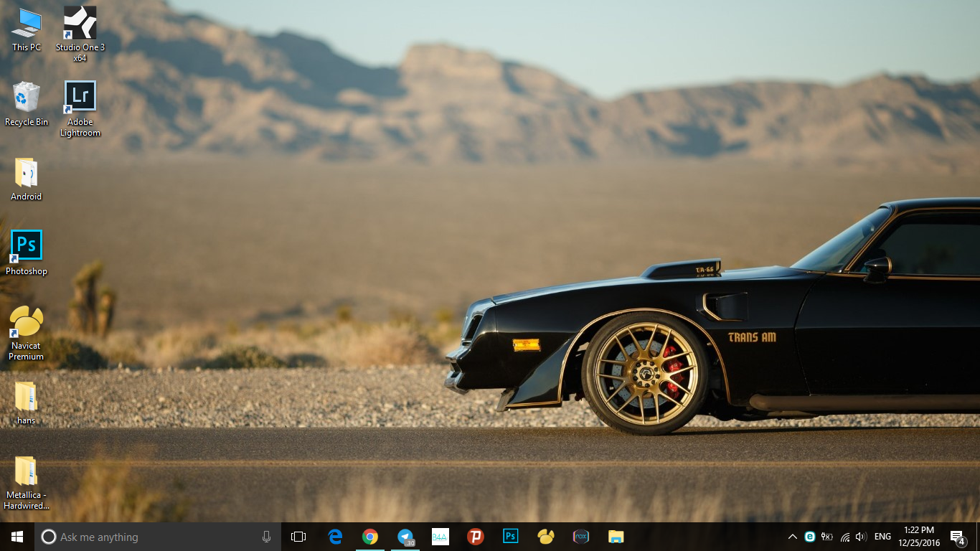Open ESET antivirus from the system tray
Image resolution: width=980 pixels, height=551 pixels.
(x=810, y=536)
